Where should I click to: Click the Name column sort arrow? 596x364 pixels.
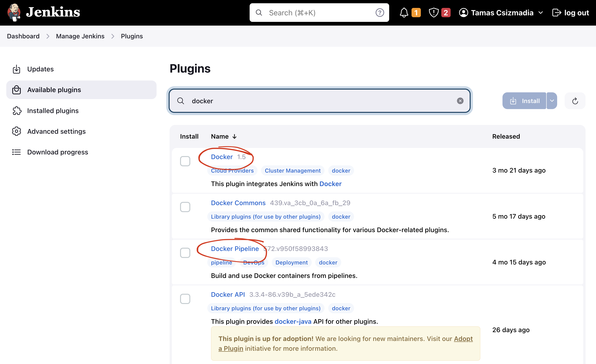click(x=234, y=136)
